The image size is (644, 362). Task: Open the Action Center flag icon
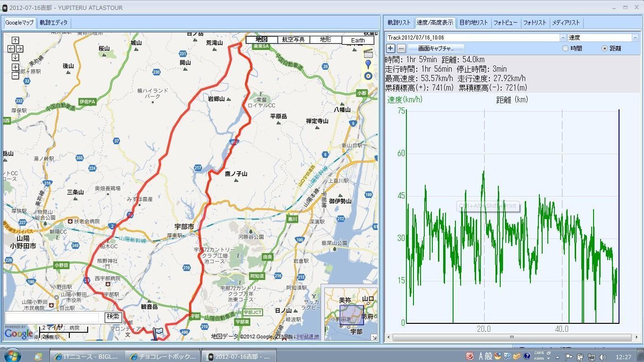point(569,357)
